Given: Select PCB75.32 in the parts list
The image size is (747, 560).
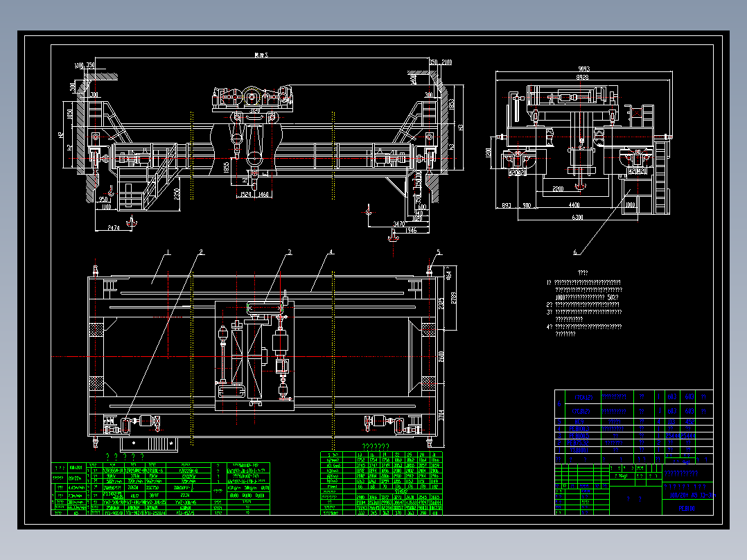Looking at the screenshot, I should click(579, 443).
